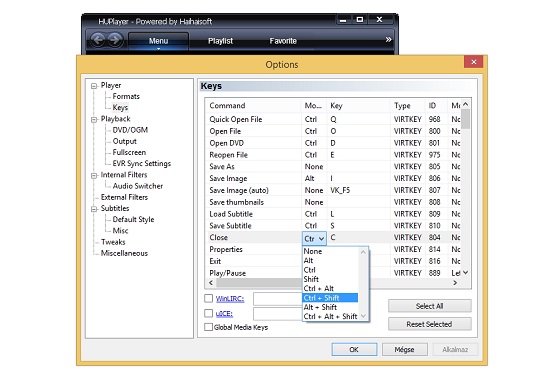Click the down arrow of keys list scrollbar
The image size is (550, 382).
pos(465,273)
